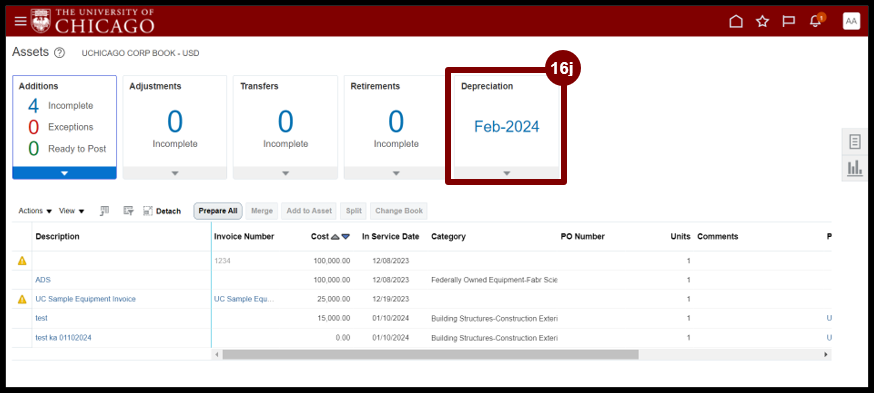Click warning icon on UC Sample Equipment row
Screen dimensions: 874x393
pyautogui.click(x=22, y=299)
